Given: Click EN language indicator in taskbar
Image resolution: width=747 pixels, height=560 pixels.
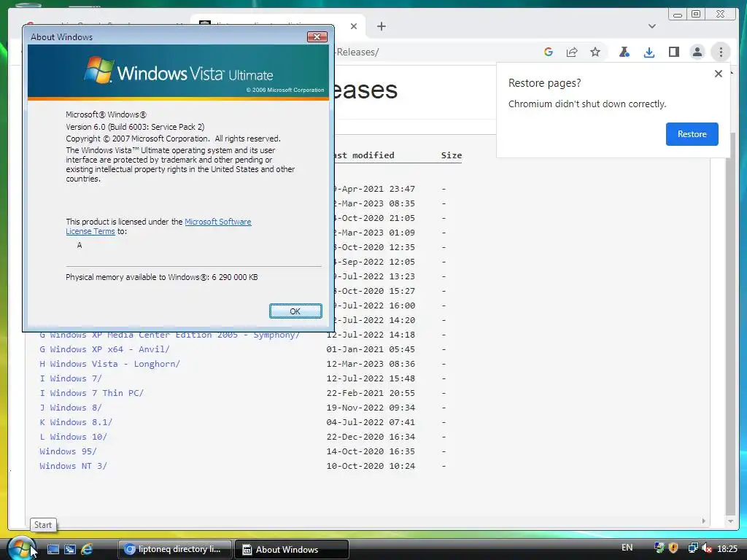Looking at the screenshot, I should point(627,548).
